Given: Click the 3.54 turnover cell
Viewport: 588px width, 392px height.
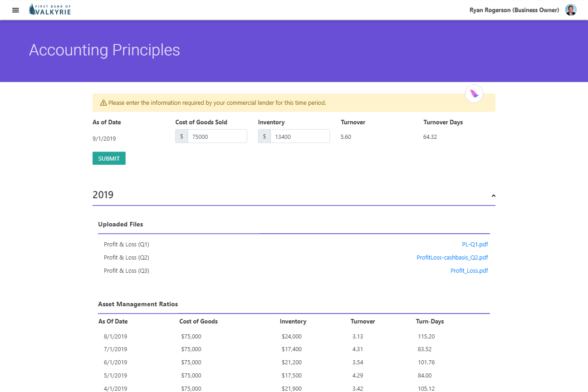Looking at the screenshot, I should pos(358,363).
